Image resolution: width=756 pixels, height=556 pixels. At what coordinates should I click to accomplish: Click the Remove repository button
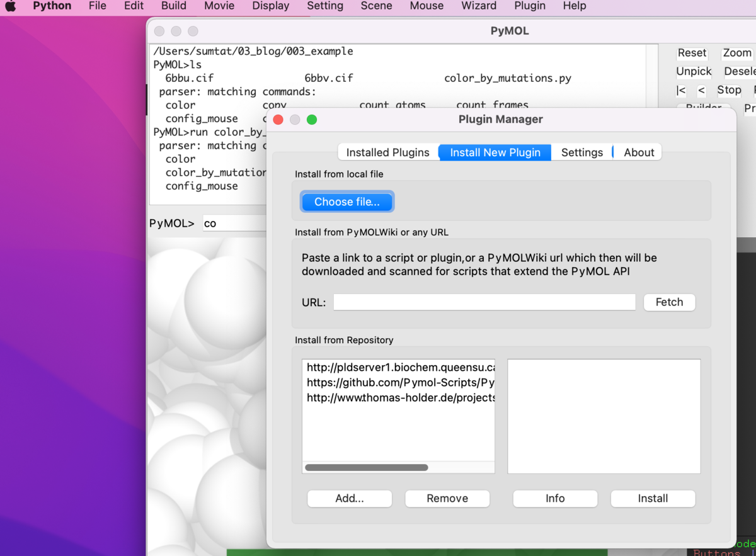447,498
